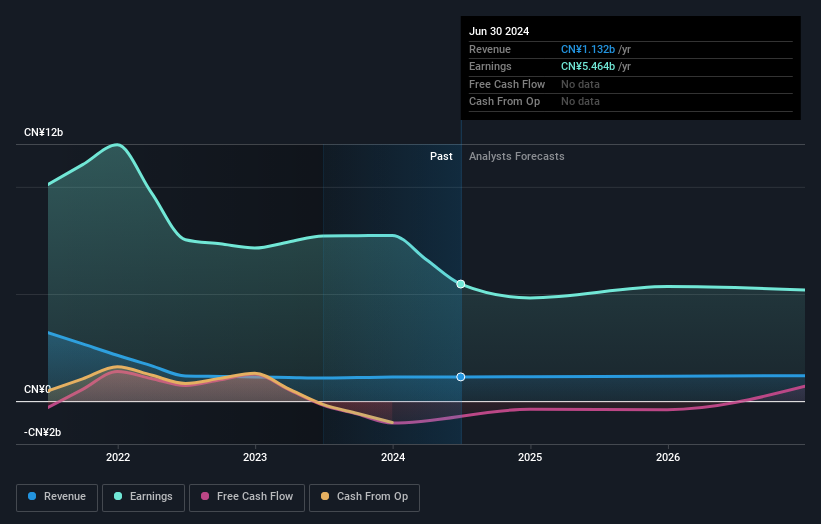Click the 2023 x-axis label
821x524 pixels.
[x=255, y=457]
